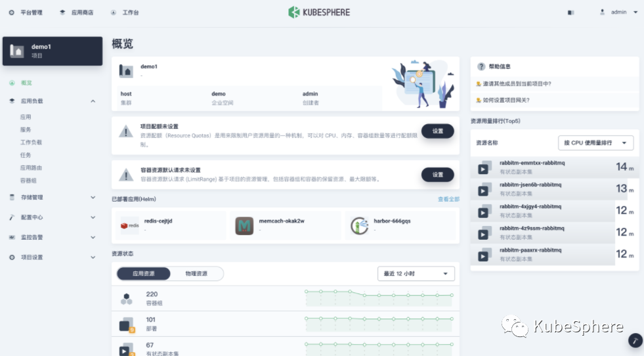Open help link 邀请其他成员到当前项目中?

(517, 84)
